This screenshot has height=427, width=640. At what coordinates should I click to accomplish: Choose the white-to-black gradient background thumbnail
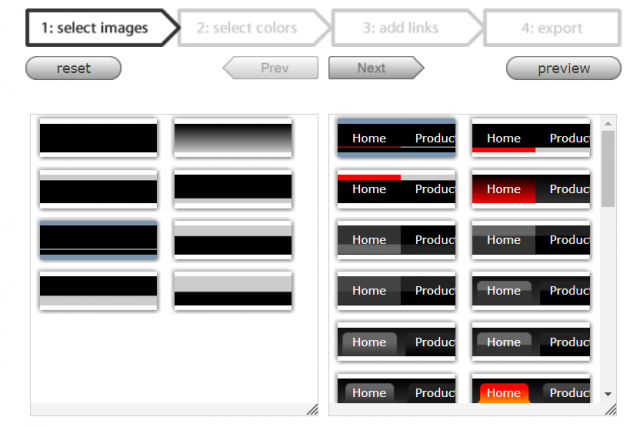tap(232, 138)
